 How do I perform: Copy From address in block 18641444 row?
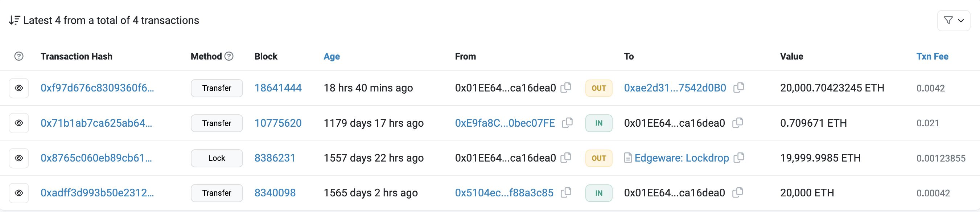coord(566,87)
